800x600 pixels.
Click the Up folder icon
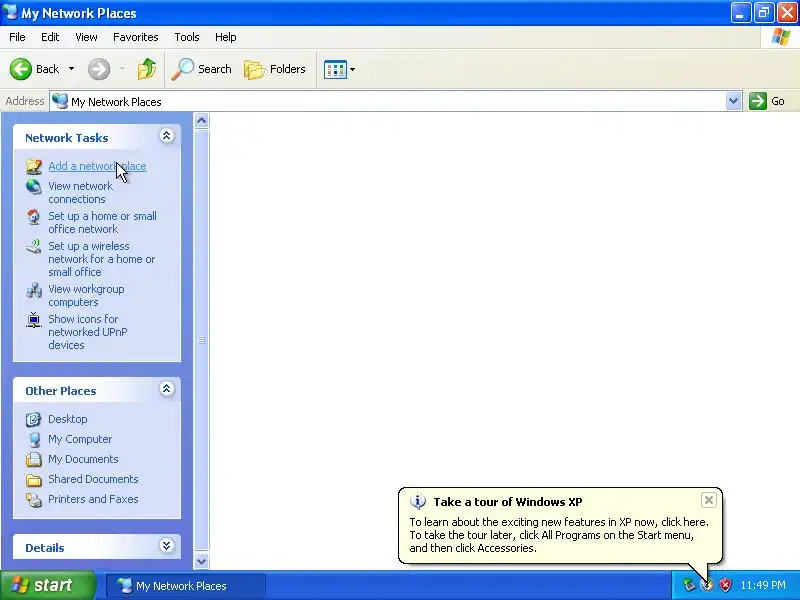(x=147, y=69)
